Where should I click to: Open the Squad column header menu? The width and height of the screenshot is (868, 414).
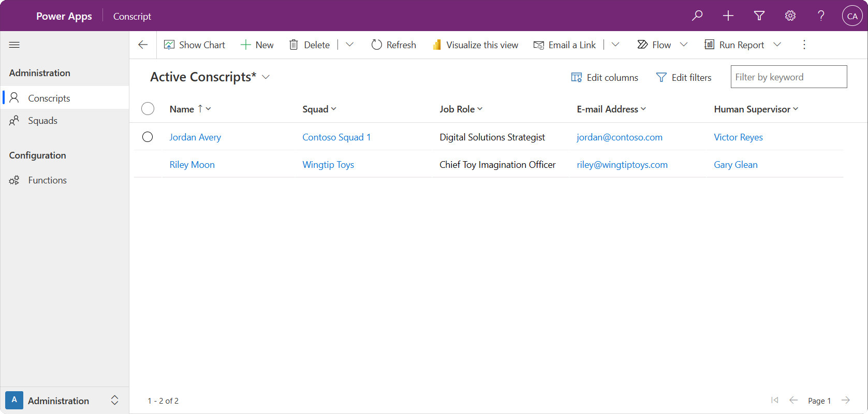319,109
